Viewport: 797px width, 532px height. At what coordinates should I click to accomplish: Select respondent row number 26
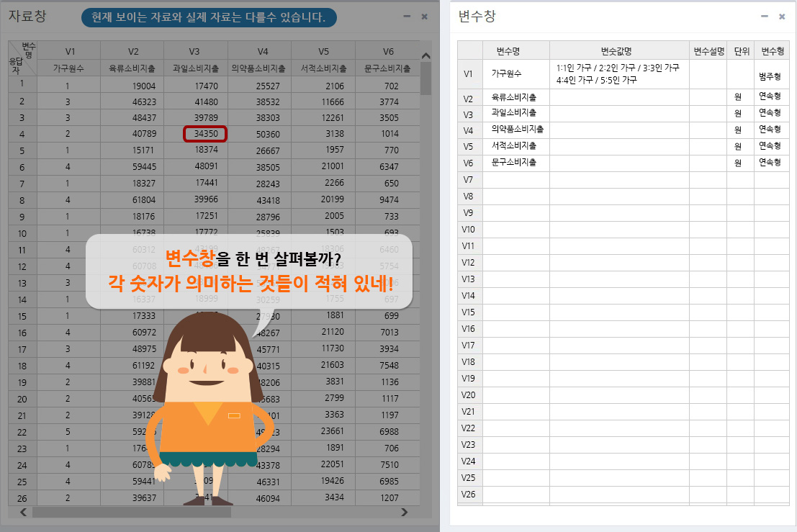pos(22,498)
